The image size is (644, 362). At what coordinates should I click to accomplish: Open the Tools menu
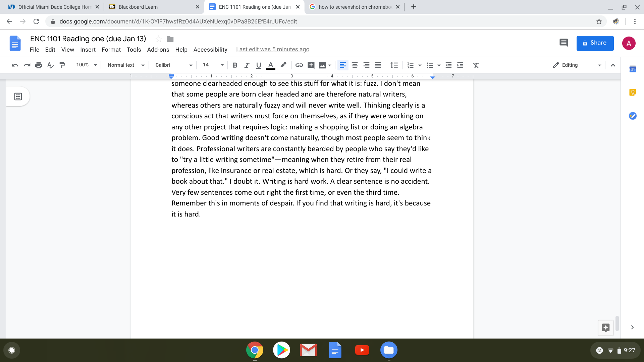point(134,50)
